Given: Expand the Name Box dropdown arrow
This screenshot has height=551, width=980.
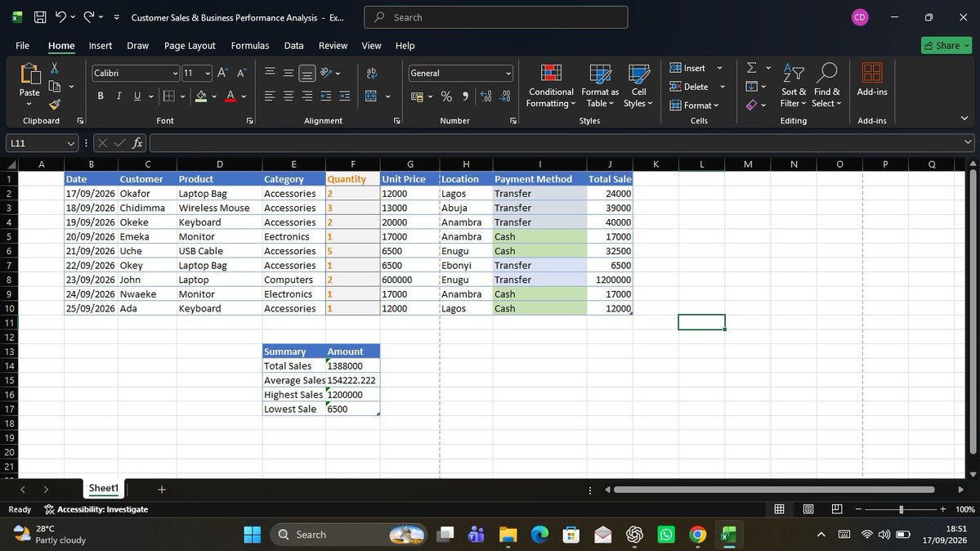Looking at the screenshot, I should tap(70, 144).
